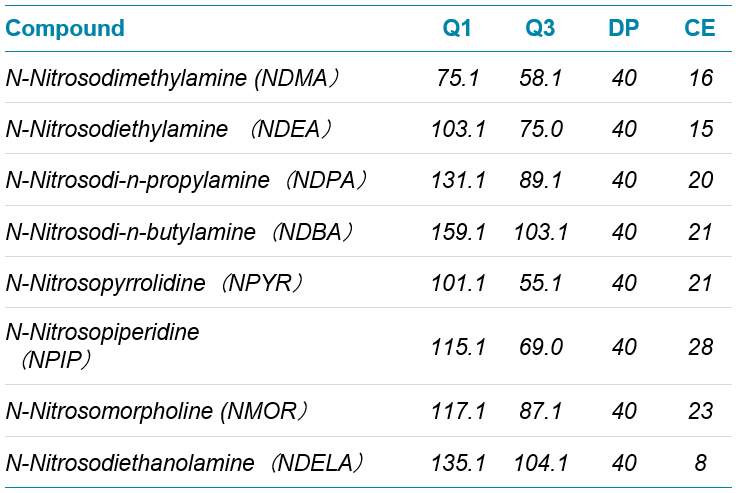Select the N-Nitrosopyrrolidine (NPYR) row label
Viewport: 738px width, 493px height.
click(x=154, y=283)
